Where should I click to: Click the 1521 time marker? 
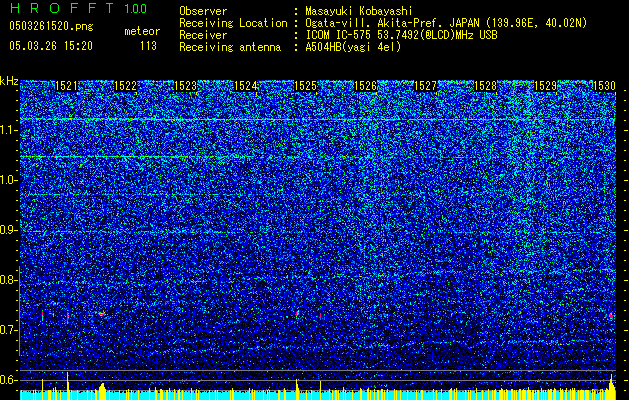66,86
